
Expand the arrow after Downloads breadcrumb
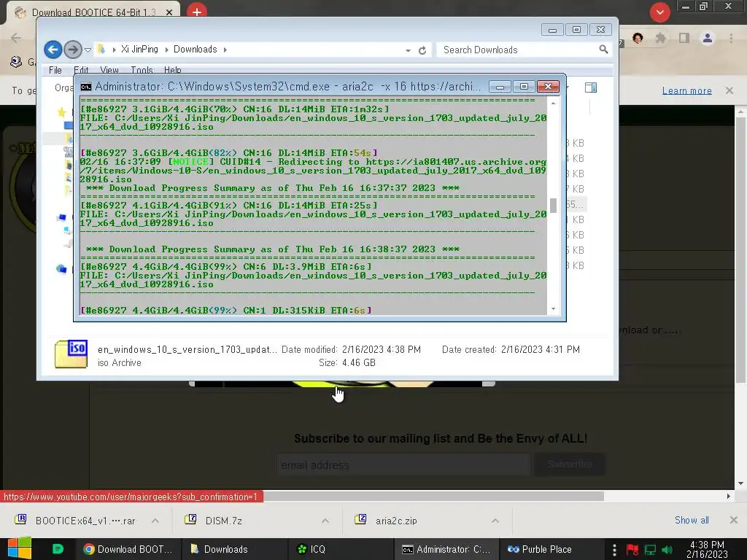pyautogui.click(x=225, y=50)
